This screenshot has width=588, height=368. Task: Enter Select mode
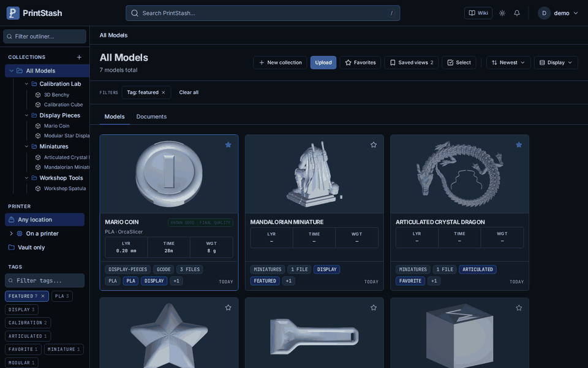click(x=459, y=63)
